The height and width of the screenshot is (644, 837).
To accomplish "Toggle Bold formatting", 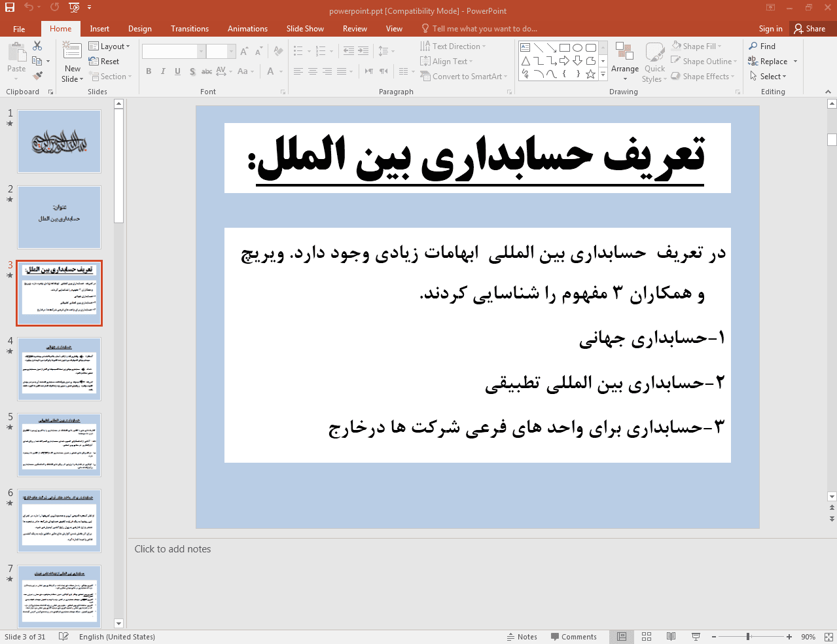I will (x=149, y=71).
